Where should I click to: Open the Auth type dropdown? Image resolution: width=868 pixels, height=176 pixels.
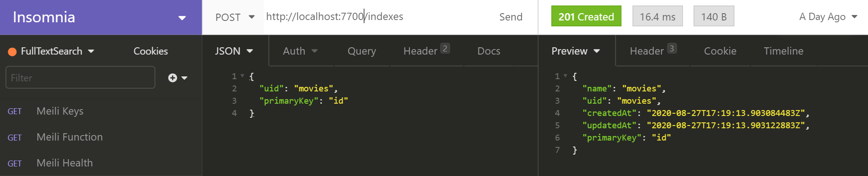point(300,51)
